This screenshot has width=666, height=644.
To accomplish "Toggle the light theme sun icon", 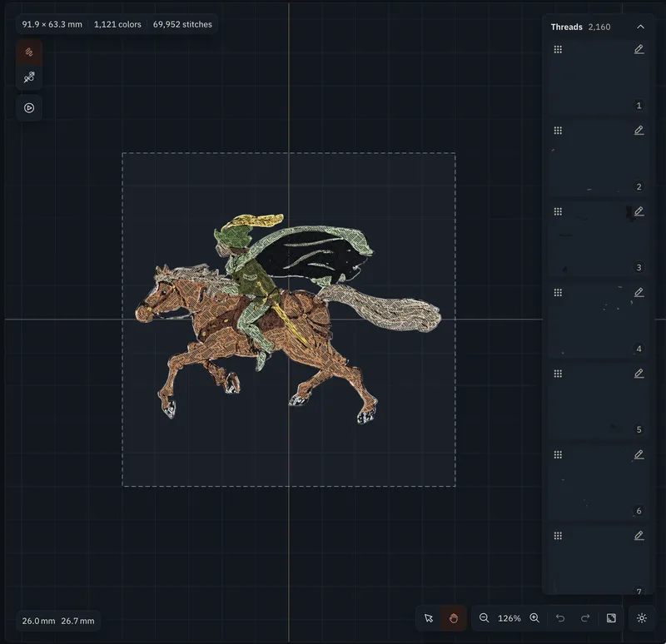I will point(642,618).
